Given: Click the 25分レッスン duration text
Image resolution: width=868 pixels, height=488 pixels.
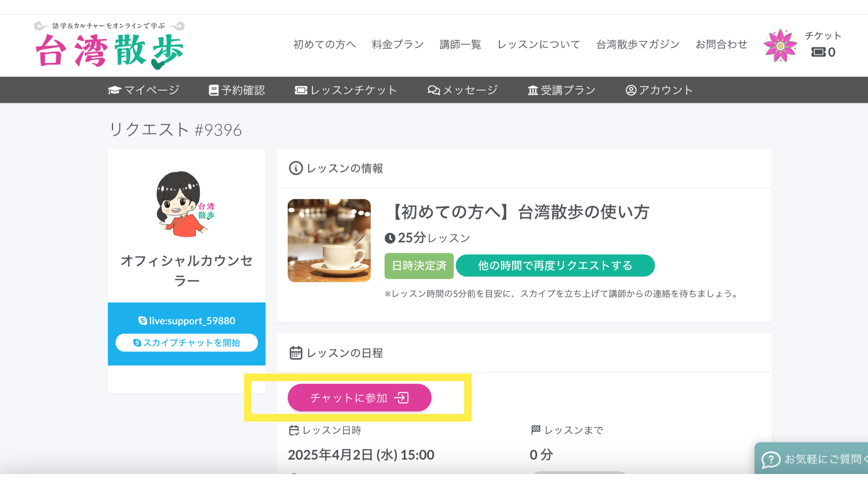Looking at the screenshot, I should click(x=434, y=238).
